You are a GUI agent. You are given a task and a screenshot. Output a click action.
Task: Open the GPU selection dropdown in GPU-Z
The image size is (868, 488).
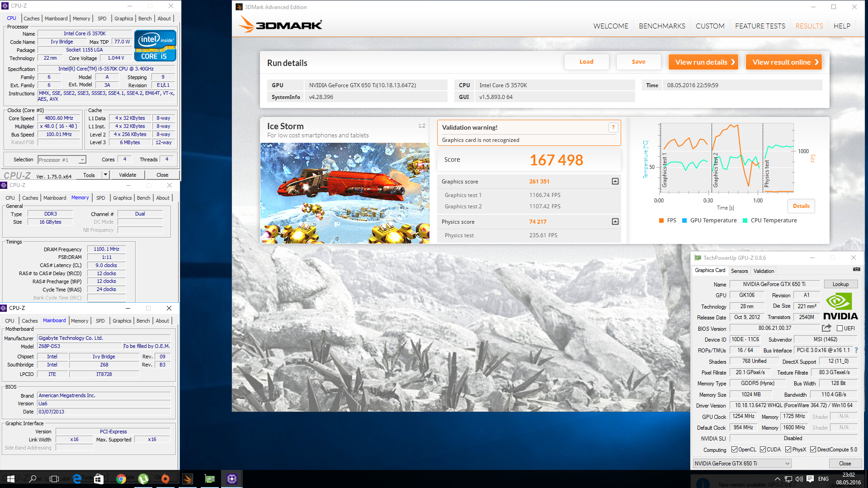point(742,464)
